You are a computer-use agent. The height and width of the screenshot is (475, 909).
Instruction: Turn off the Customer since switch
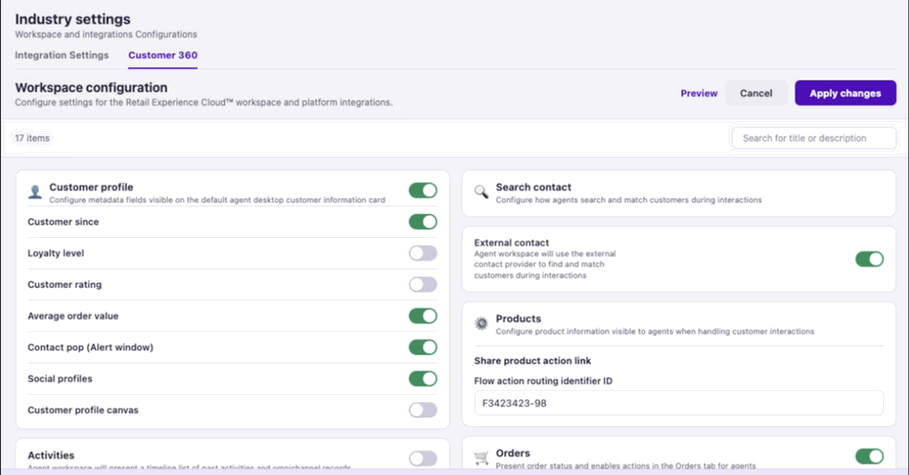(x=423, y=222)
